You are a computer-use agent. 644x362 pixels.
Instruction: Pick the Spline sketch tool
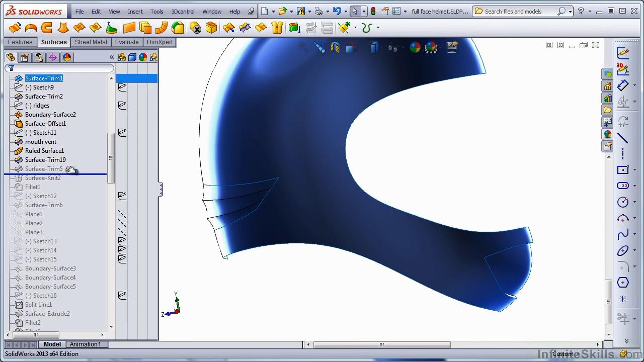tap(623, 234)
